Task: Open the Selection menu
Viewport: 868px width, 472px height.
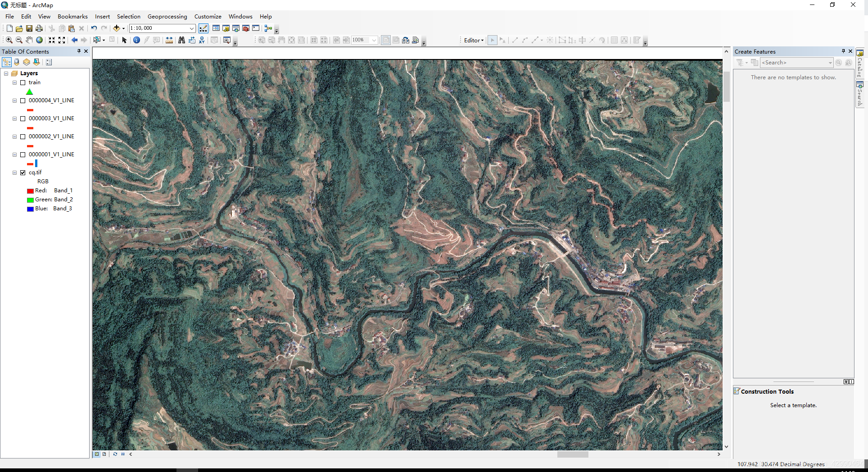Action: pos(129,16)
